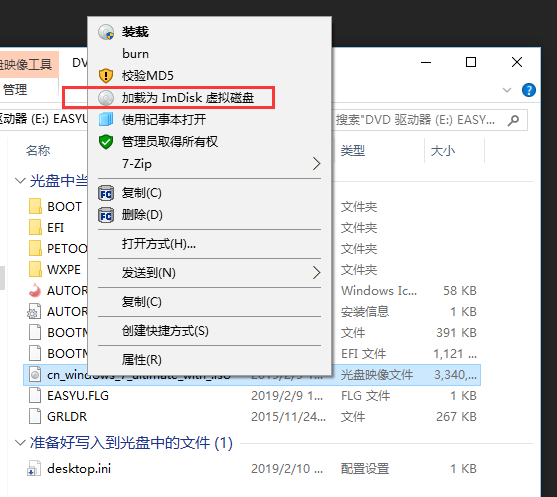Click the cn_windows_7 ISO disc icon

tap(34, 374)
